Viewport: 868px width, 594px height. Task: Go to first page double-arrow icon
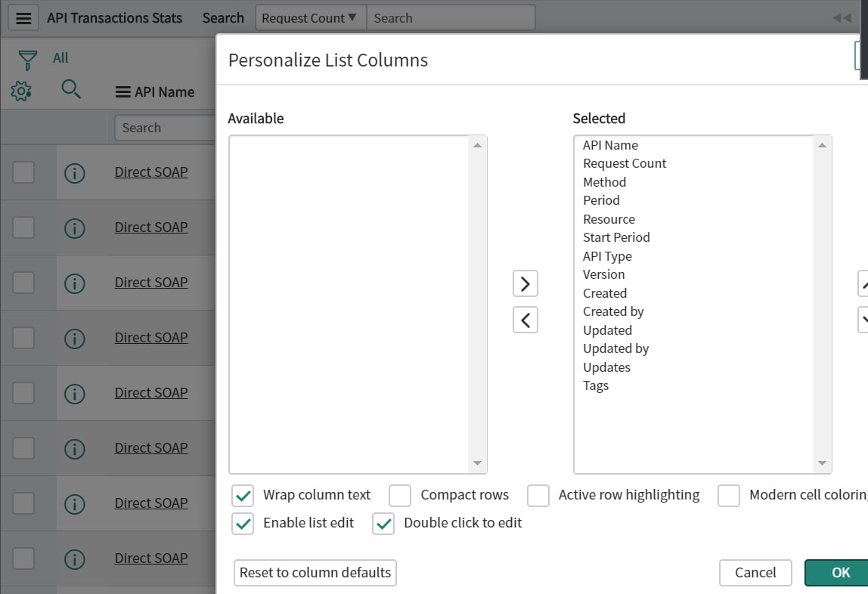tap(842, 18)
